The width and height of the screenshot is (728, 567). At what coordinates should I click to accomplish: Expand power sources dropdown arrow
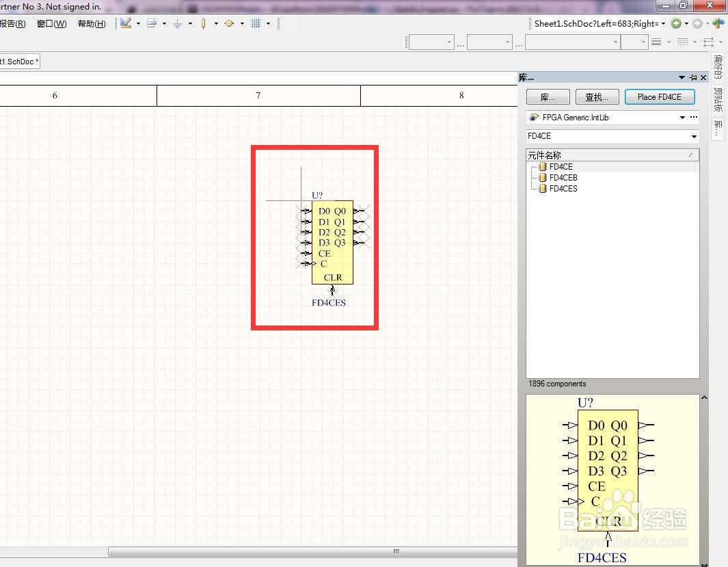(x=190, y=24)
